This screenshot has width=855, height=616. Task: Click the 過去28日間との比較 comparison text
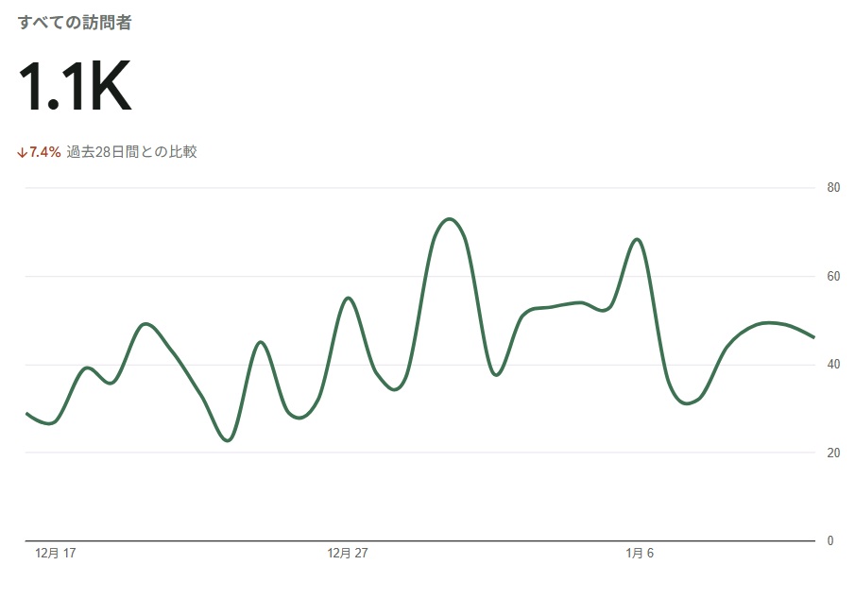click(131, 152)
